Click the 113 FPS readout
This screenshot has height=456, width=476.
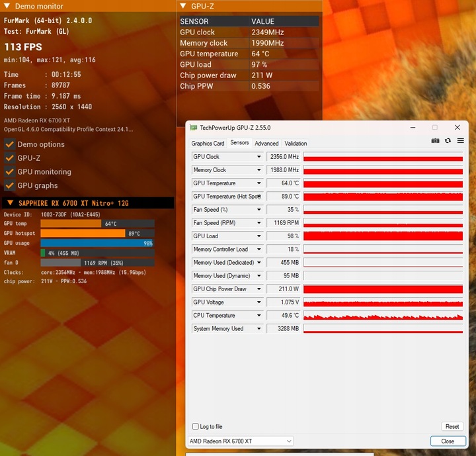[23, 47]
